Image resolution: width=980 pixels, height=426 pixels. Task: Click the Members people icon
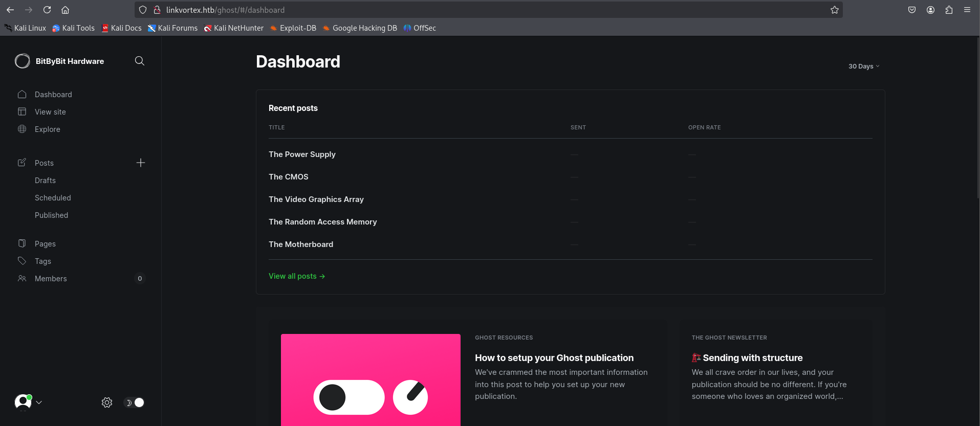click(x=22, y=278)
